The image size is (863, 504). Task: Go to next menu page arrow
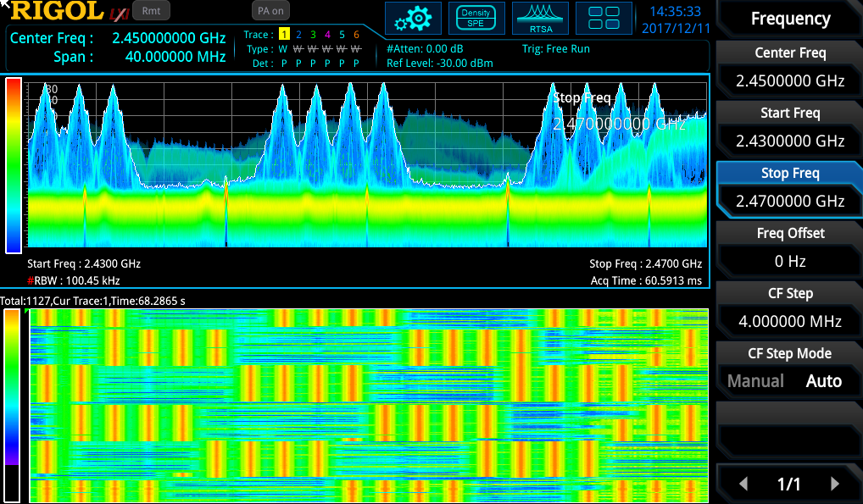[x=835, y=484]
